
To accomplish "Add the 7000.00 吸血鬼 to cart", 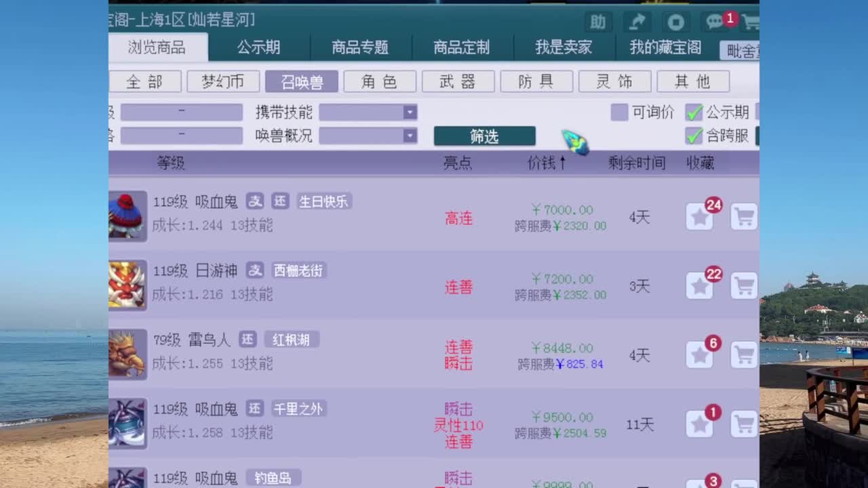I will tap(744, 217).
